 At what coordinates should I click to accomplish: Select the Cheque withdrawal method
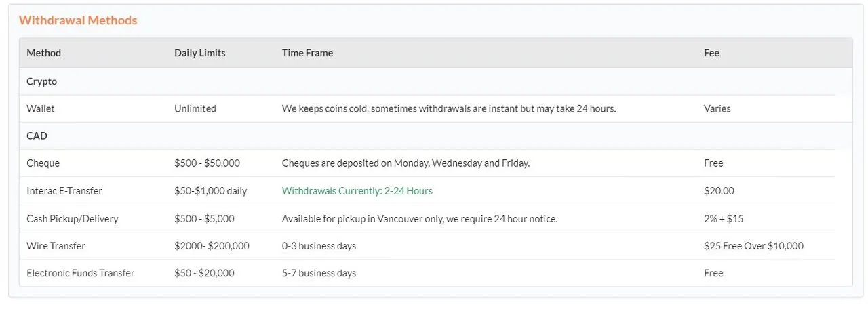click(43, 163)
